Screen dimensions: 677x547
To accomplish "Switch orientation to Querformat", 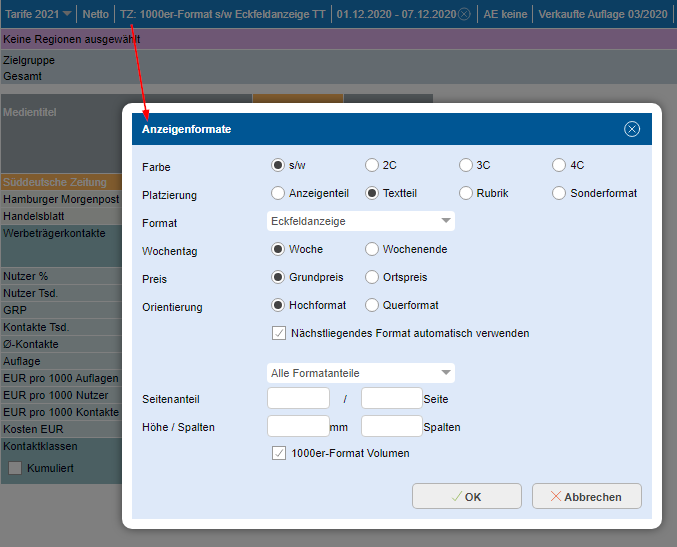I will coord(372,305).
